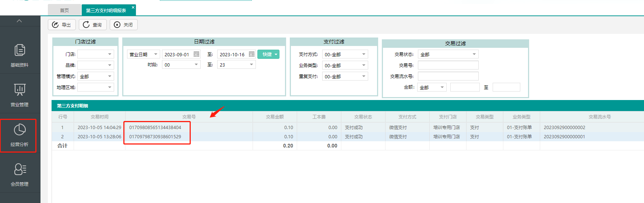Sort by the 交易时间 column header
This screenshot has height=203, width=644.
point(99,117)
